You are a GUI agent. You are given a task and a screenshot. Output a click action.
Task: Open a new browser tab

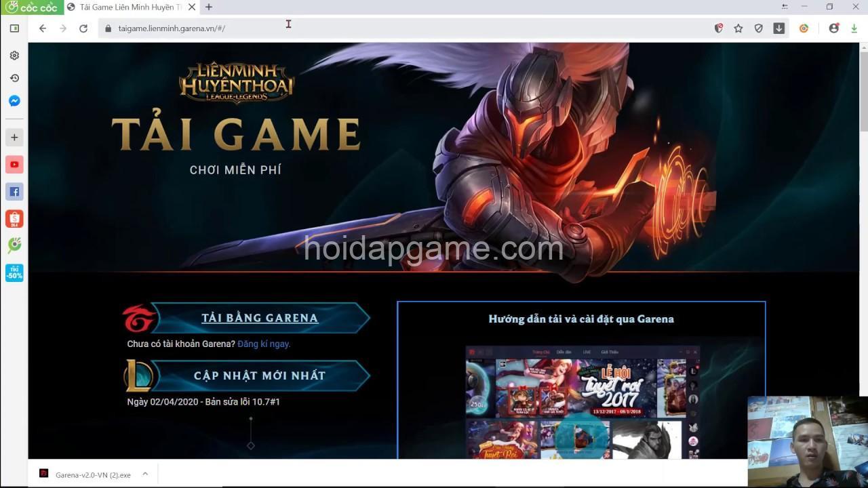(x=209, y=7)
